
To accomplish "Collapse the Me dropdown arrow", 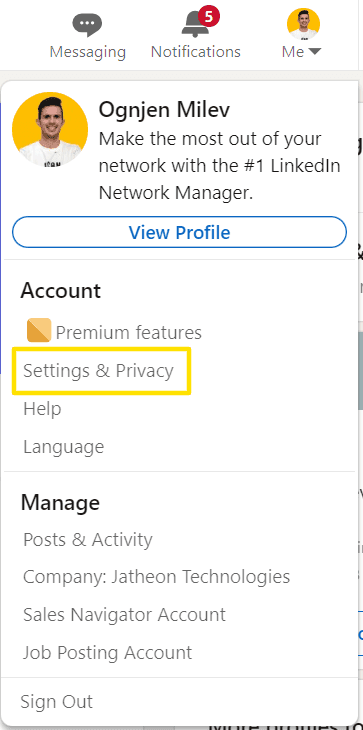I will click(x=315, y=52).
